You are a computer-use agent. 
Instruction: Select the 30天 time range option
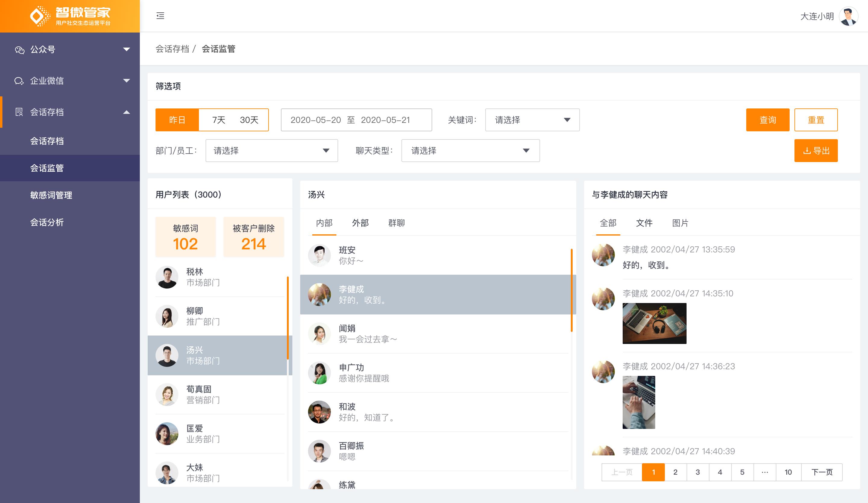pos(249,120)
